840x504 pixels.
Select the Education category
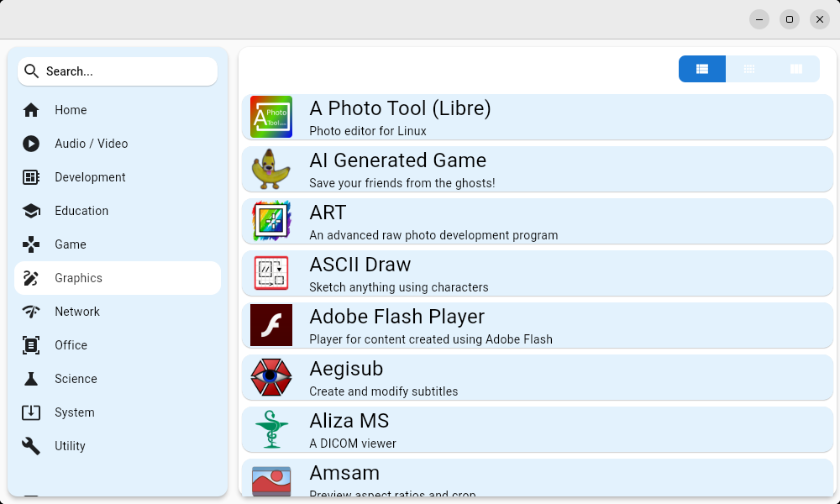coord(118,211)
